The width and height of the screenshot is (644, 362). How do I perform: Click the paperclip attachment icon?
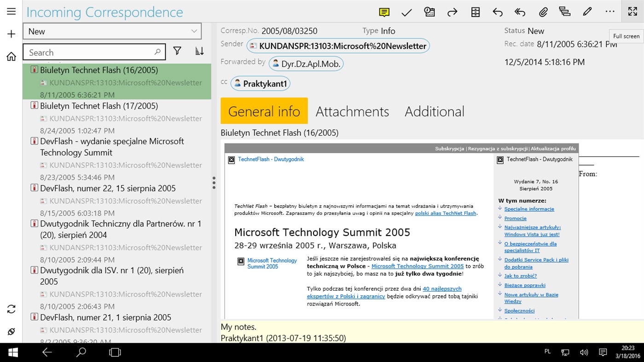(543, 12)
